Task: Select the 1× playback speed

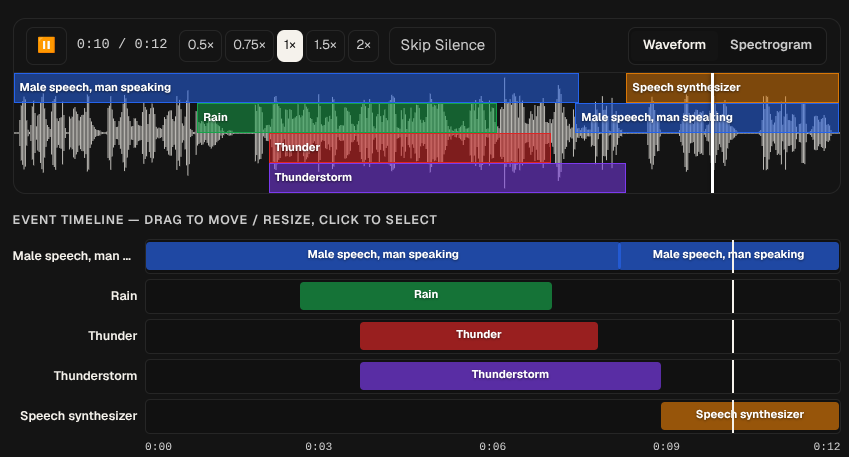Action: click(x=290, y=45)
